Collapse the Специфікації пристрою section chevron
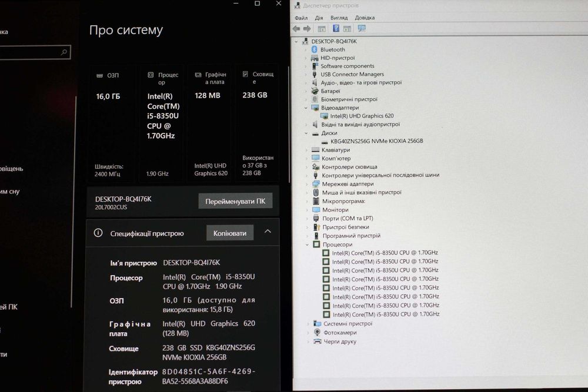Screen dimensions: 588x392 click(x=268, y=232)
